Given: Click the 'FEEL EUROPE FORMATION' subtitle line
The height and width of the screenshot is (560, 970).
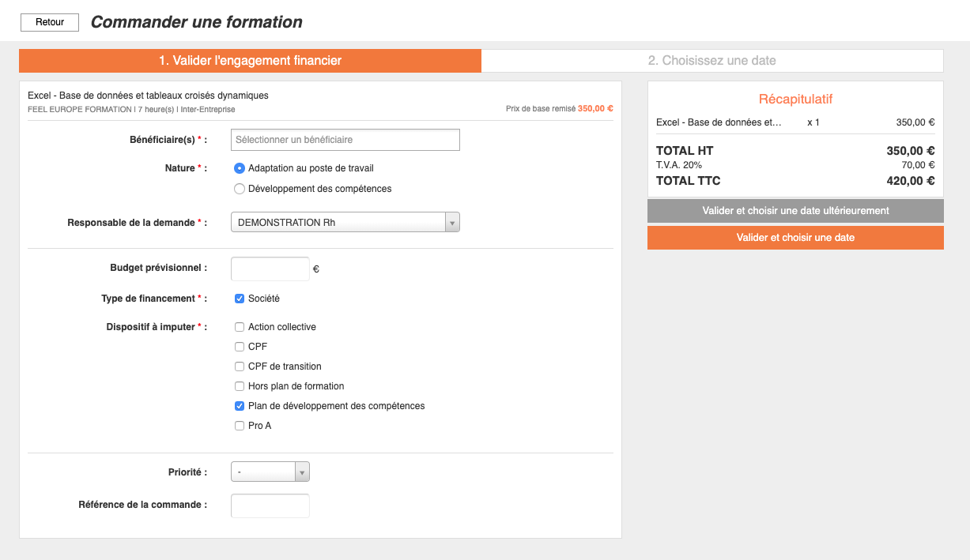Looking at the screenshot, I should 131,109.
